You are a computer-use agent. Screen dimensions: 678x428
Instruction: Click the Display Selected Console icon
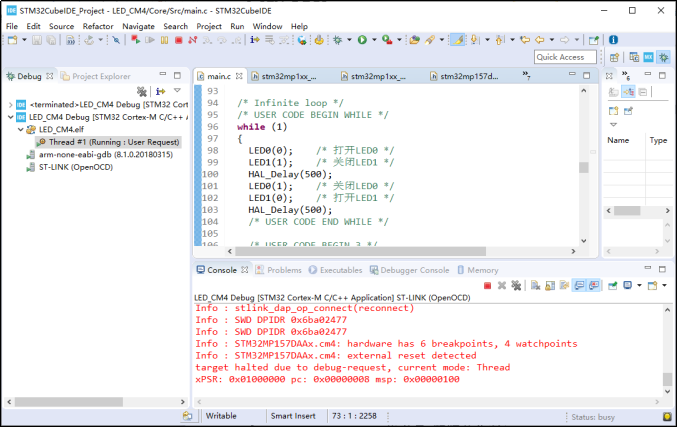(628, 286)
